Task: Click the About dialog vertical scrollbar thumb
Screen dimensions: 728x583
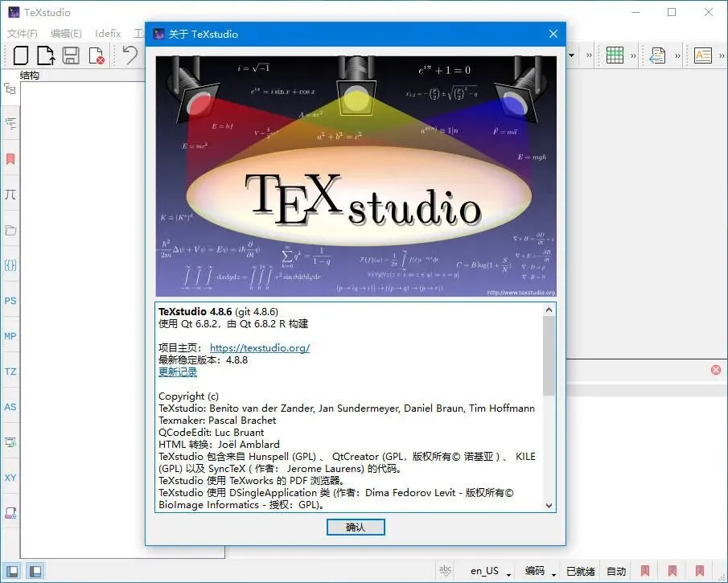Action: pos(549,355)
